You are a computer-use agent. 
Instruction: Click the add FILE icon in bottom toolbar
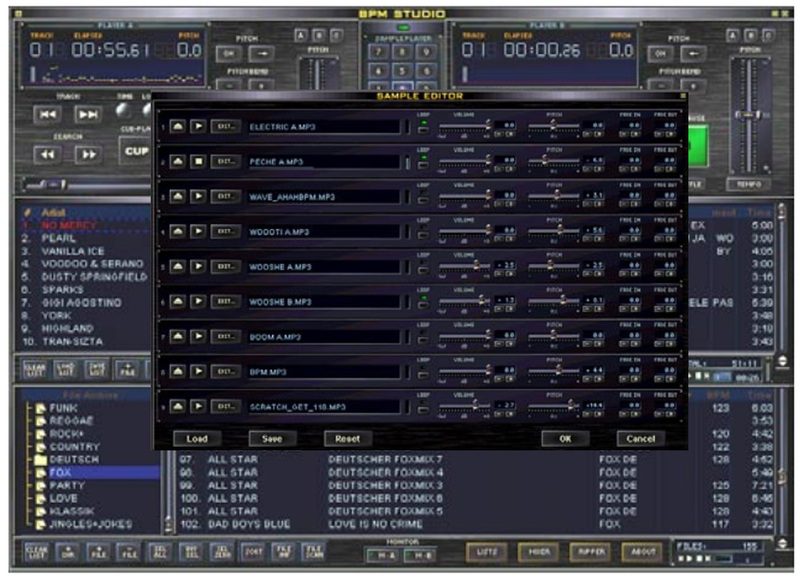point(98,552)
